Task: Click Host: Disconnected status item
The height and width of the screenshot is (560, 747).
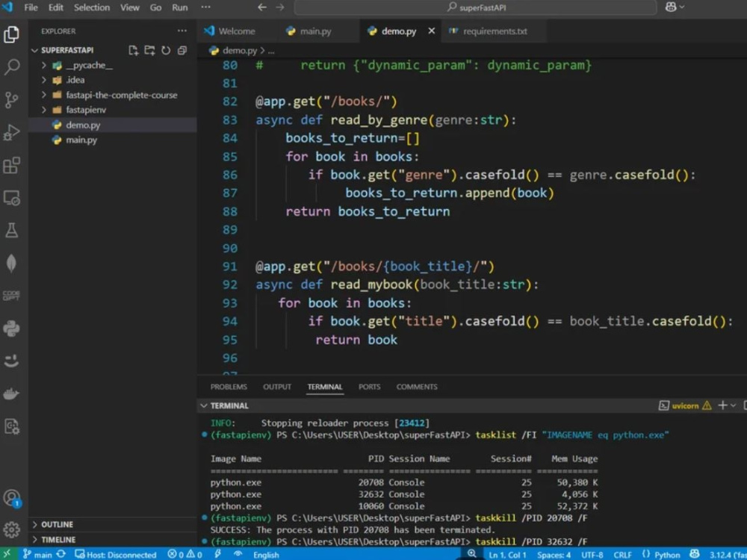Action: [116, 554]
